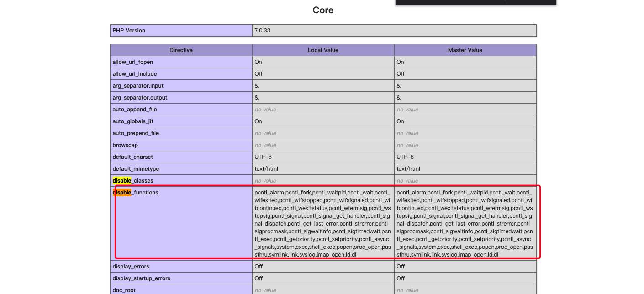Select the allow_url_include directive name
644x294 pixels.
point(135,74)
